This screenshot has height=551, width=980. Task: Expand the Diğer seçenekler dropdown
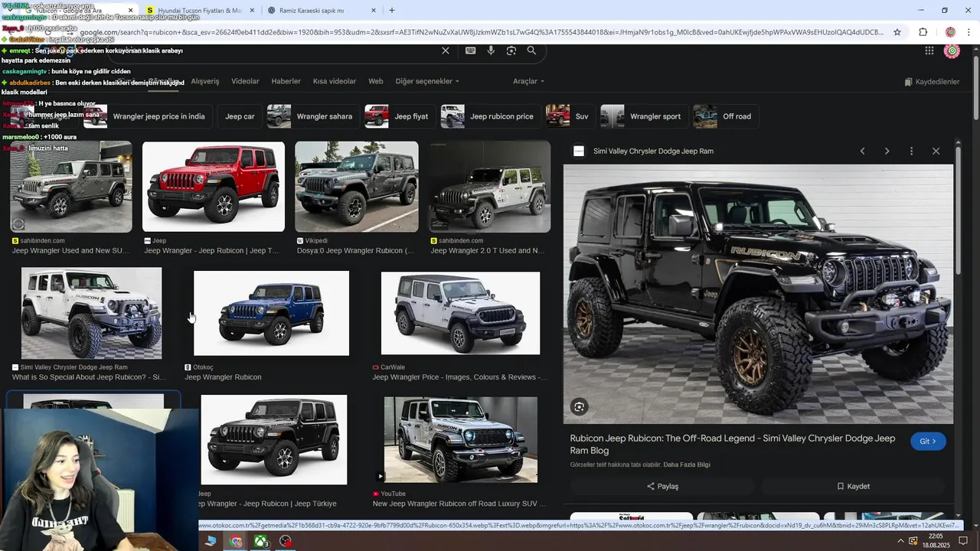(x=427, y=81)
